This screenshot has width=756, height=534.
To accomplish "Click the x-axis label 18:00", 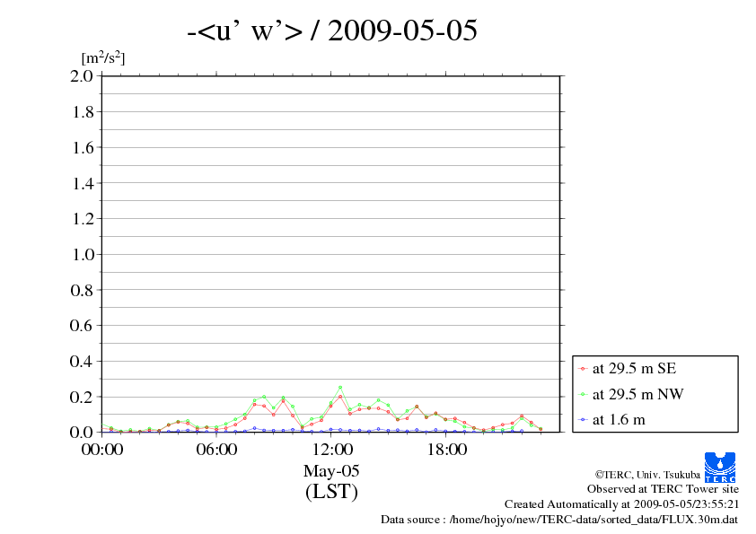I will (x=447, y=450).
